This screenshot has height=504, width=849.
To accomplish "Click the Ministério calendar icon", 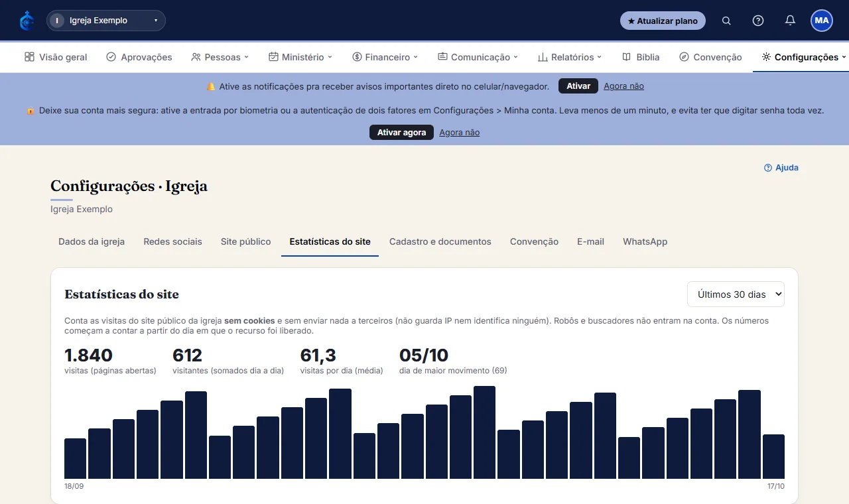I will (x=273, y=57).
